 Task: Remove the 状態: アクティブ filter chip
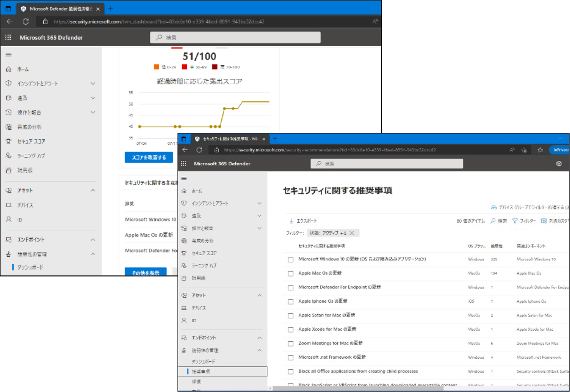click(x=352, y=233)
